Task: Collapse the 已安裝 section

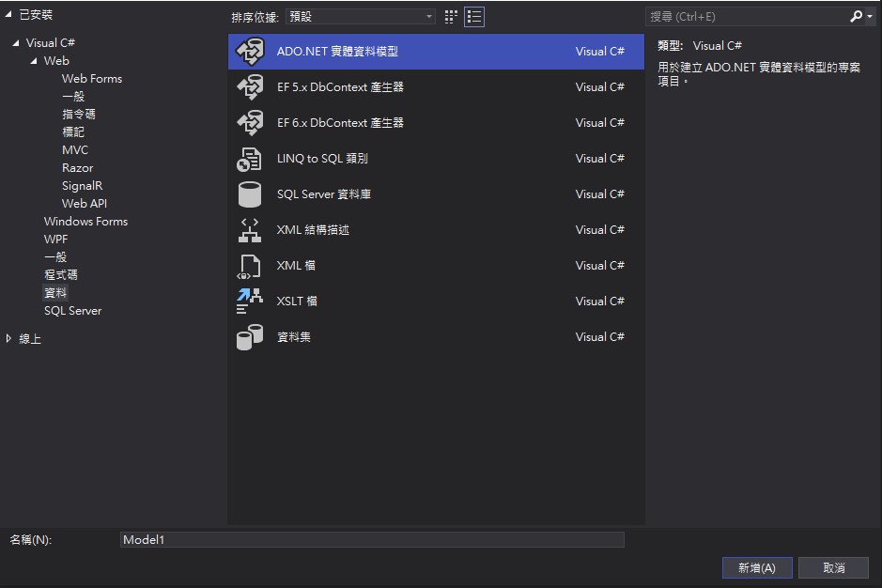Action: [8, 14]
